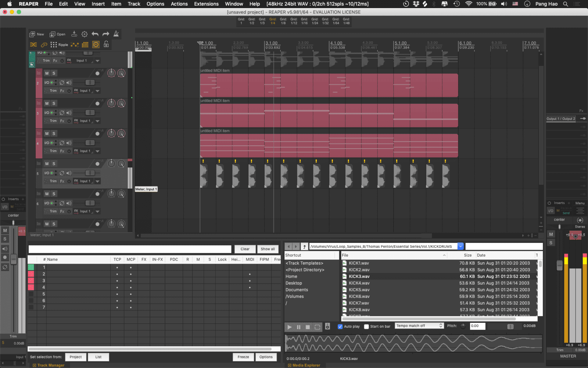This screenshot has height=368, width=588.
Task: Click the Show all button
Action: (268, 249)
